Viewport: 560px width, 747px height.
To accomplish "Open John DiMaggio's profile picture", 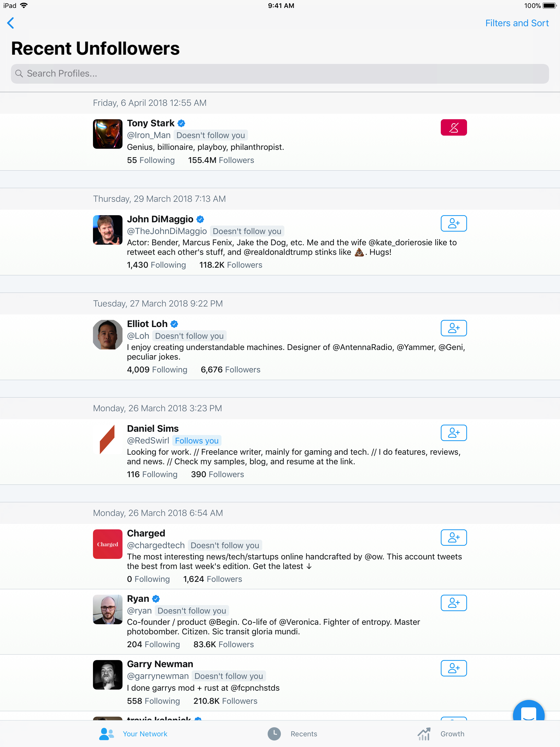I will (x=107, y=230).
